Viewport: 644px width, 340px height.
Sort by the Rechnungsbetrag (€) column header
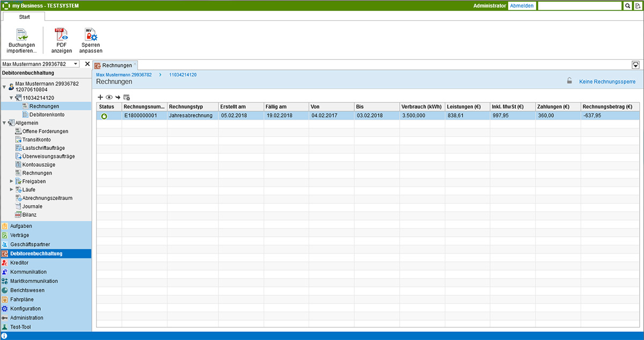click(610, 107)
